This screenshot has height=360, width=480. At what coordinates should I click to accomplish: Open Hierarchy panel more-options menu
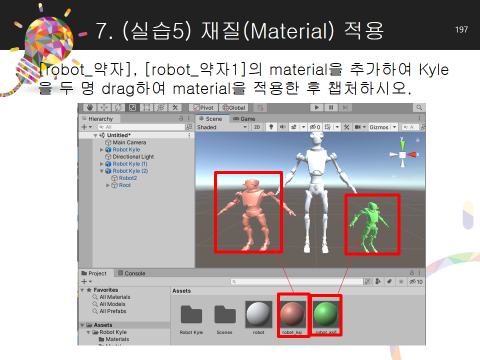(189, 118)
